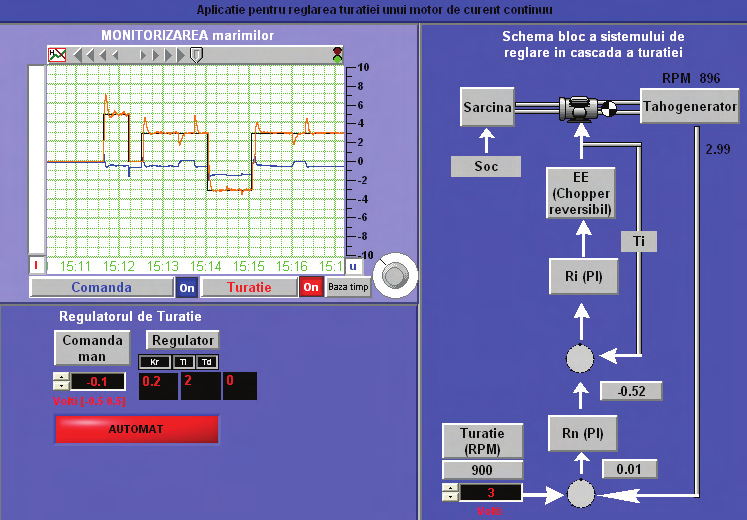Select the Rn (PI) speed regulator block
This screenshot has width=747, height=520.
pos(582,433)
